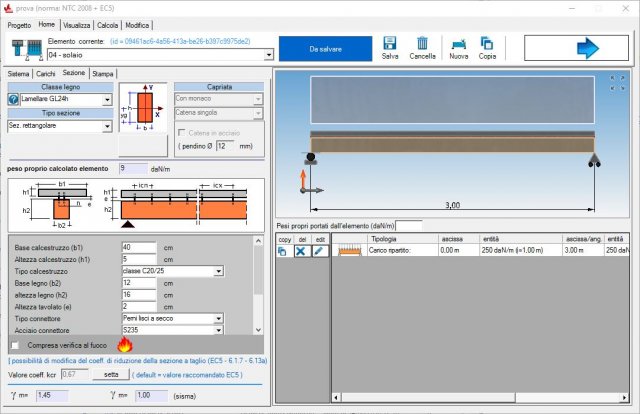This screenshot has width=640, height=414.
Task: Open the Calcola ribbon tab
Action: tap(107, 24)
